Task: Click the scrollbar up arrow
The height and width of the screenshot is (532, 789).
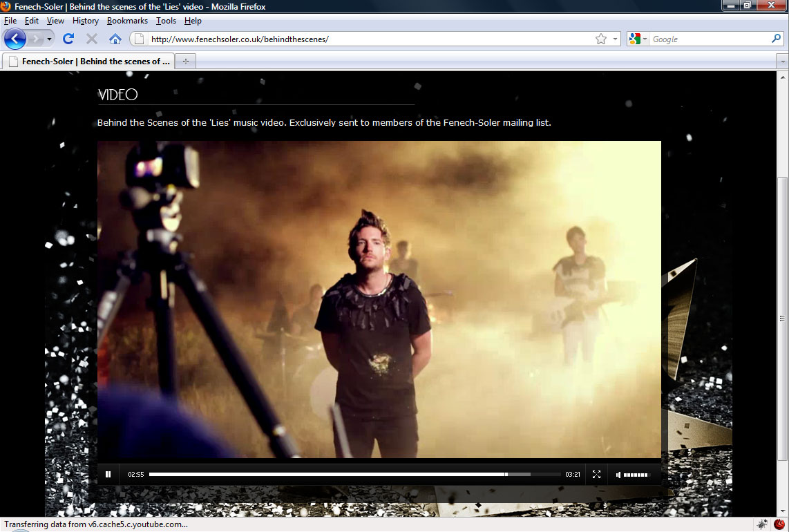Action: coord(783,77)
